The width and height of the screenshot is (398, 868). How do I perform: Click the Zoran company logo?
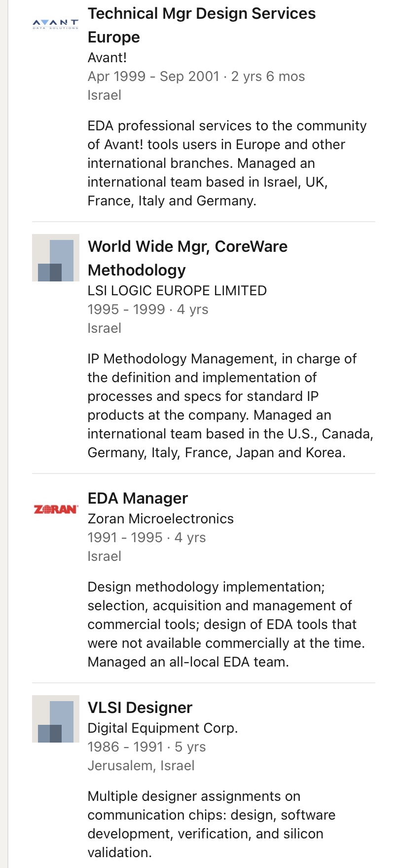pos(55,509)
